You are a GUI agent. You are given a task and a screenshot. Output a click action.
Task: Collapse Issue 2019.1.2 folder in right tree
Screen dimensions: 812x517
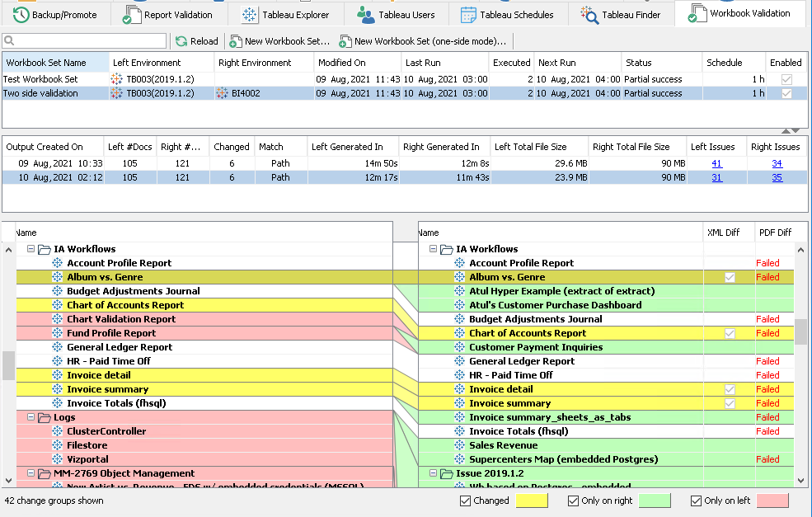click(x=433, y=473)
